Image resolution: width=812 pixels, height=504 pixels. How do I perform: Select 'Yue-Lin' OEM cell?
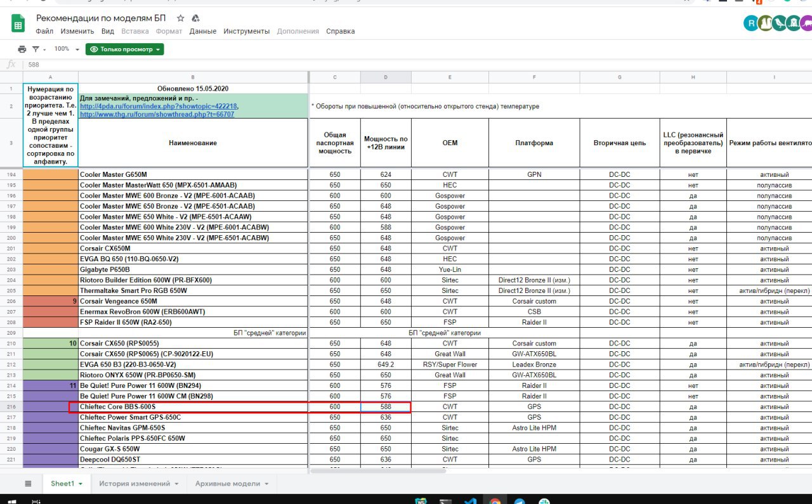click(x=450, y=269)
